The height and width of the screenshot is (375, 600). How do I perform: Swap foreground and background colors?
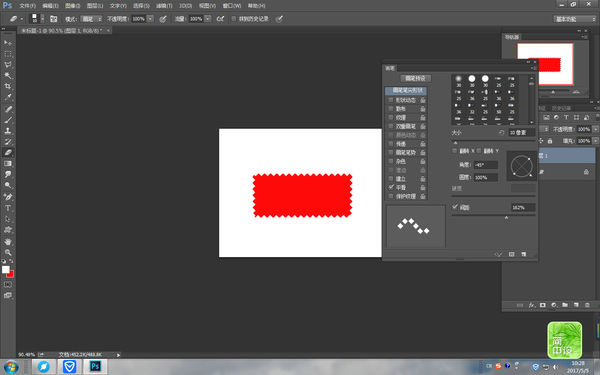click(11, 261)
